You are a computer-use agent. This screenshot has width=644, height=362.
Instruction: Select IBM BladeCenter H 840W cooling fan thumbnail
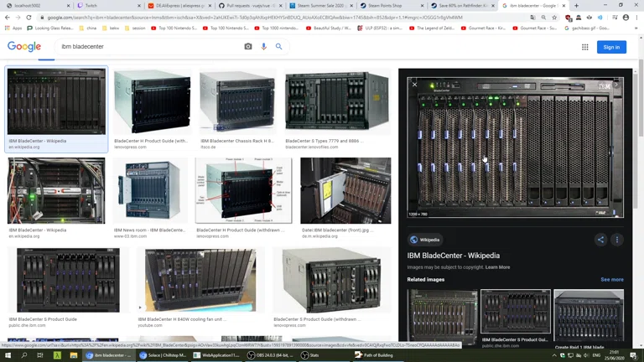pyautogui.click(x=200, y=280)
